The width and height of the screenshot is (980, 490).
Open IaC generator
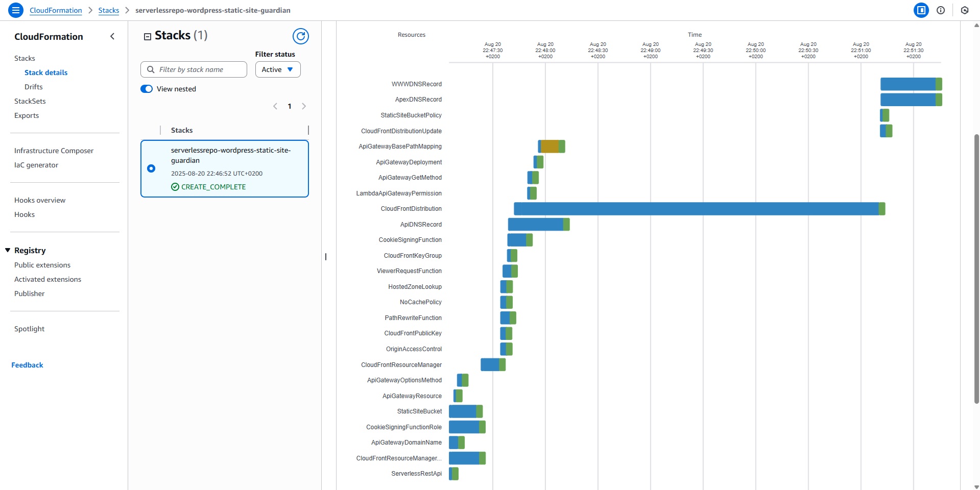36,165
